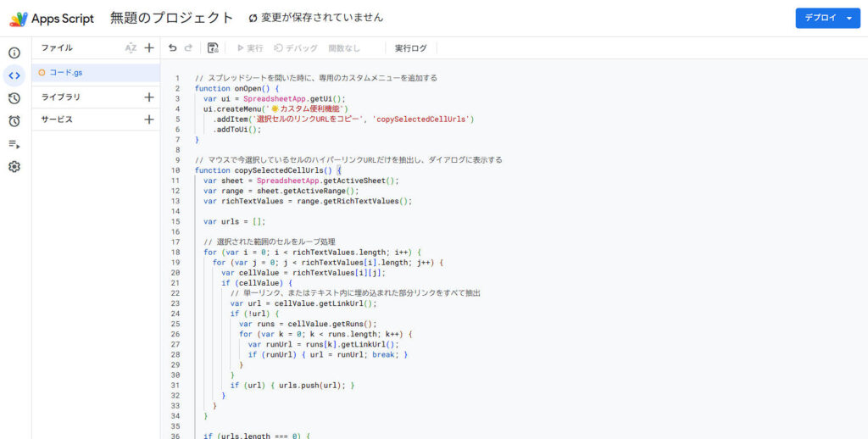The width and height of the screenshot is (868, 439).
Task: Click the サービス section label
Action: [x=57, y=119]
